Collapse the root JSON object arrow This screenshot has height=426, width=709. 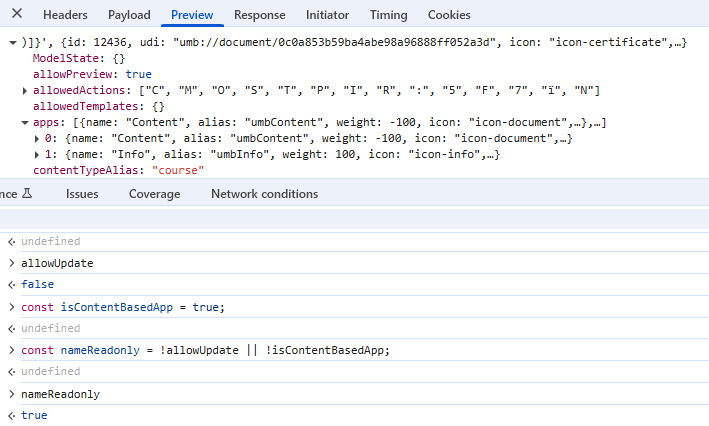coord(11,44)
